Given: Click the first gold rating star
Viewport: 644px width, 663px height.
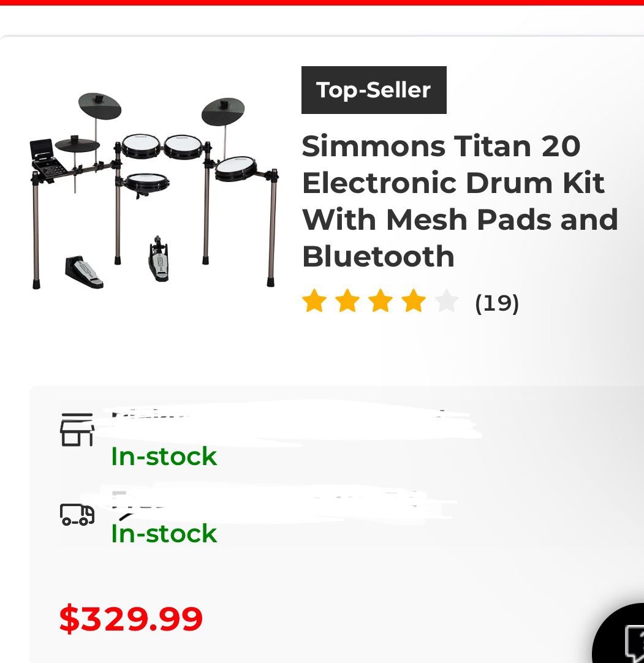Looking at the screenshot, I should click(314, 301).
